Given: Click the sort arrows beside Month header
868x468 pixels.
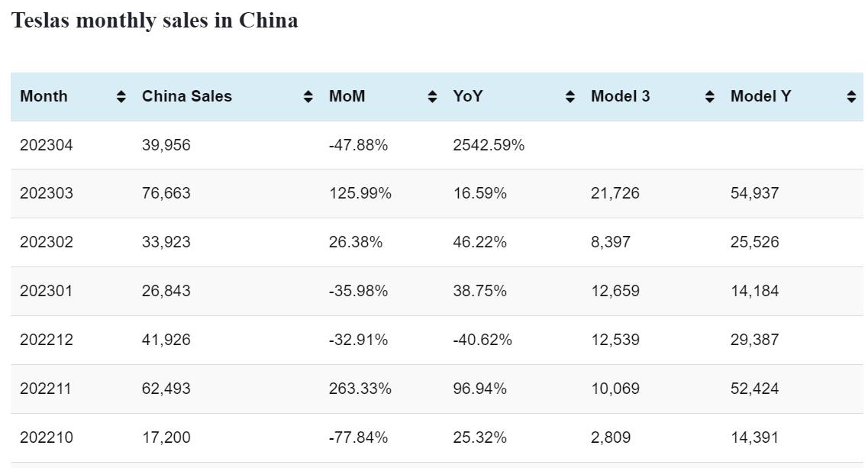Looking at the screenshot, I should click(x=121, y=96).
